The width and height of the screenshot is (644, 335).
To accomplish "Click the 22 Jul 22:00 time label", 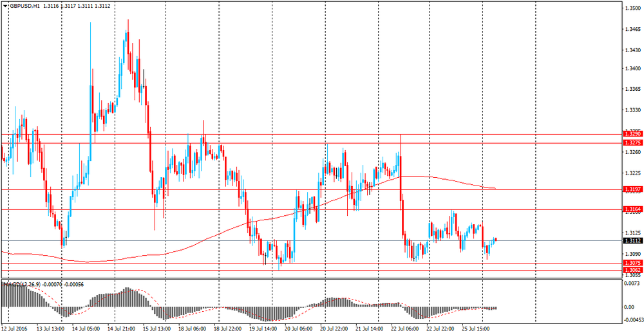I will click(440, 329).
